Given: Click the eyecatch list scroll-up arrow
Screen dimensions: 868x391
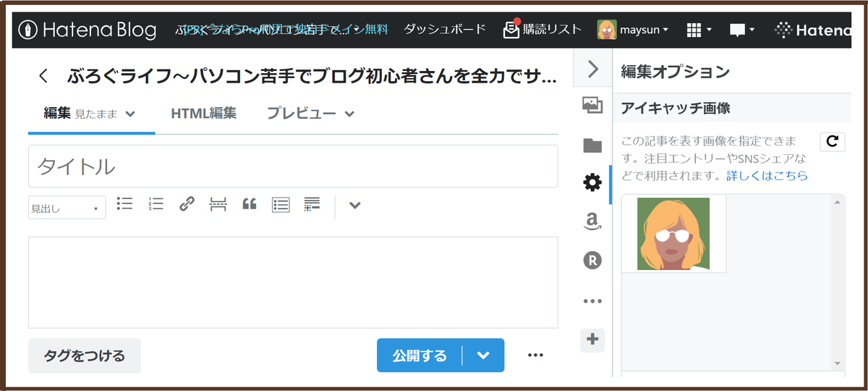Looking at the screenshot, I should (838, 202).
